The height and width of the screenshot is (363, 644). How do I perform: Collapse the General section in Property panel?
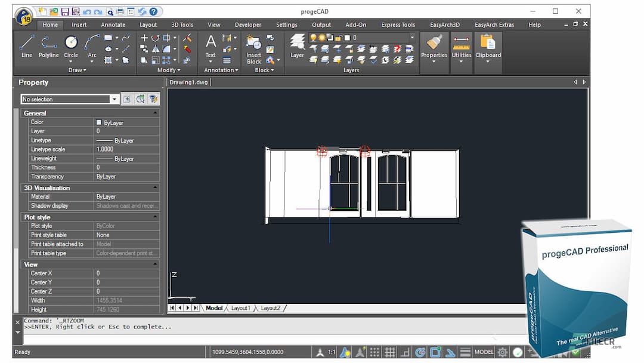click(154, 113)
